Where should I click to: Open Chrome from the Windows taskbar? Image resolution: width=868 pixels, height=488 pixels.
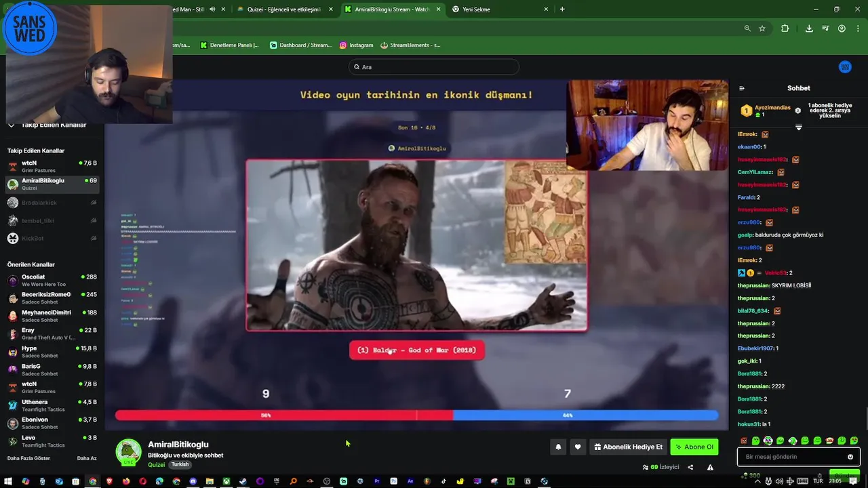point(92,481)
